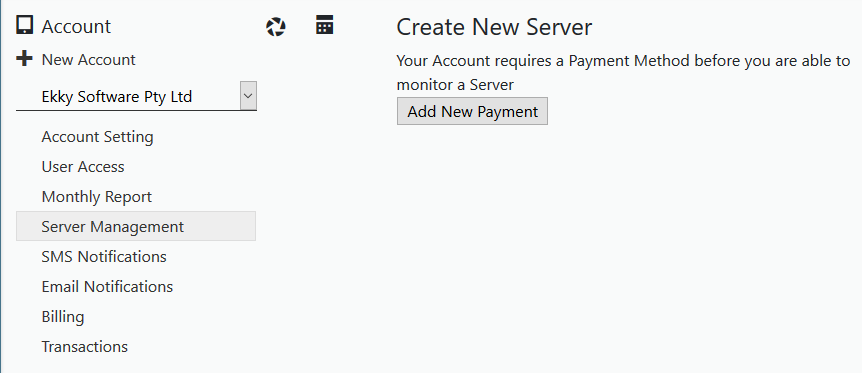Select the Ekky Software Pty Ltd account field
This screenshot has width=862, height=373.
click(136, 96)
